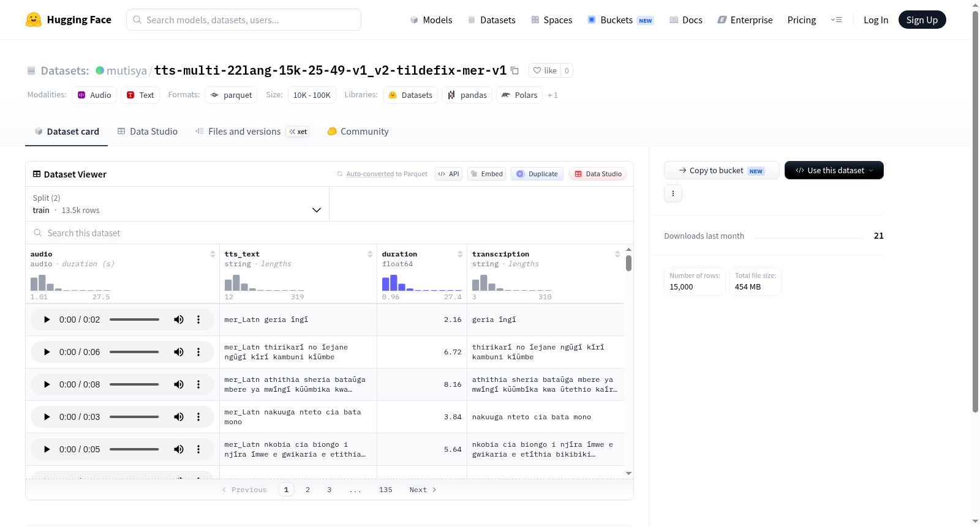Switch to the Data Studio tab
The width and height of the screenshot is (980, 527).
click(x=148, y=132)
